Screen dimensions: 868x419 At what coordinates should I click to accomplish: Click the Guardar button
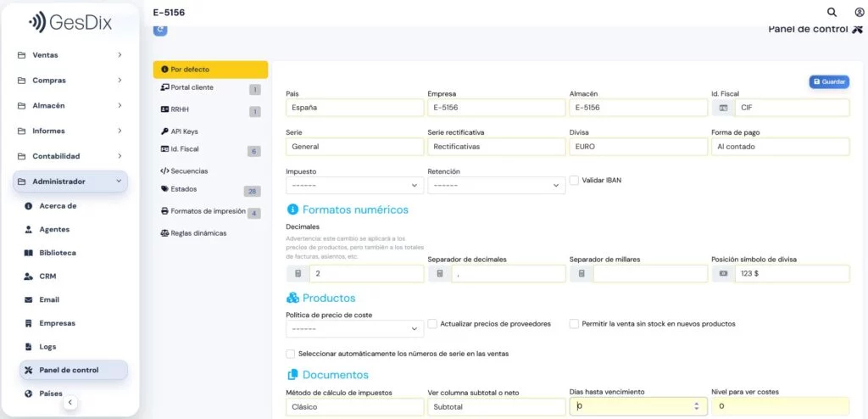click(x=829, y=81)
